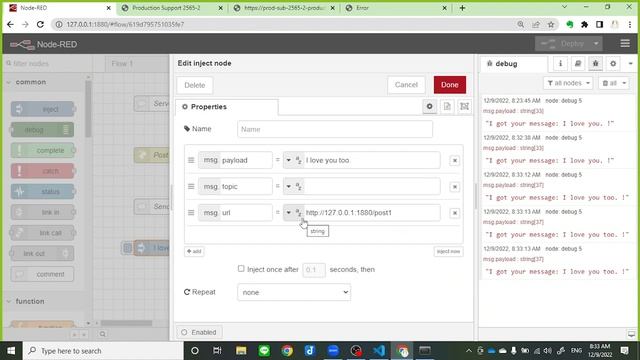The image size is (640, 360).
Task: Open the url value type dropdown
Action: tap(293, 213)
